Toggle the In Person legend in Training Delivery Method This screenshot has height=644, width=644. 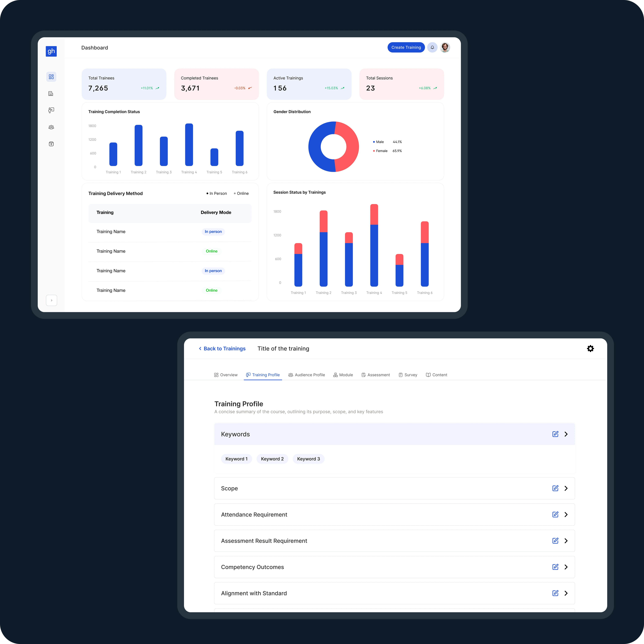coord(217,193)
